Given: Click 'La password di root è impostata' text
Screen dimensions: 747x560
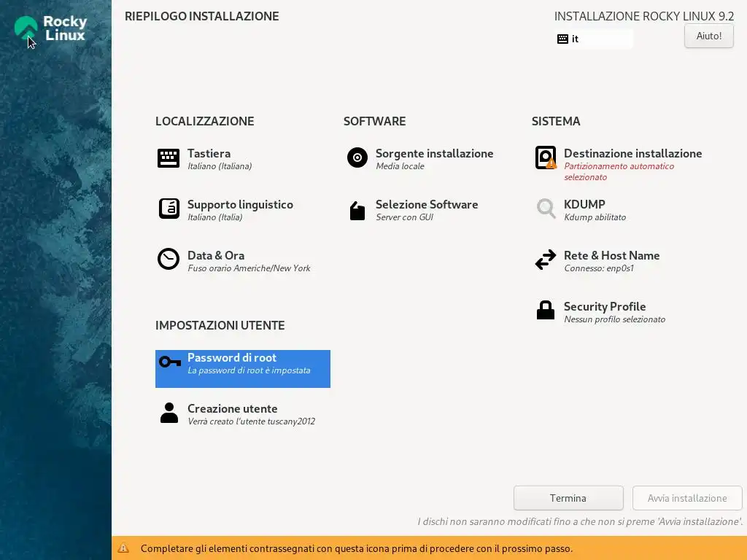Looking at the screenshot, I should 249,370.
